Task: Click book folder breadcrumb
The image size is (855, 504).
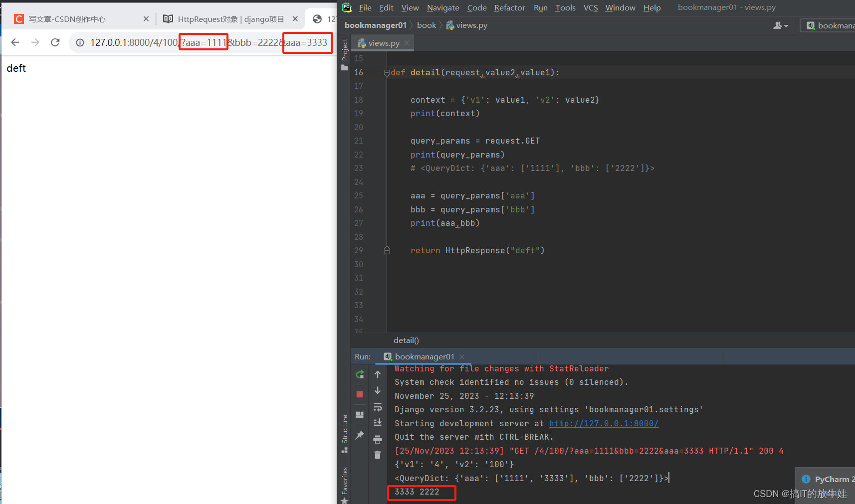Action: coord(427,25)
